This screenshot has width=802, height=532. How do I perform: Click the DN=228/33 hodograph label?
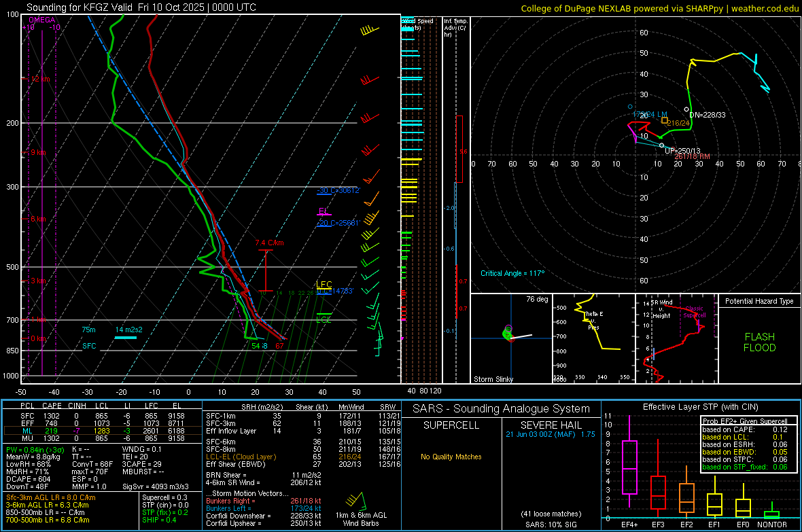pyautogui.click(x=708, y=115)
